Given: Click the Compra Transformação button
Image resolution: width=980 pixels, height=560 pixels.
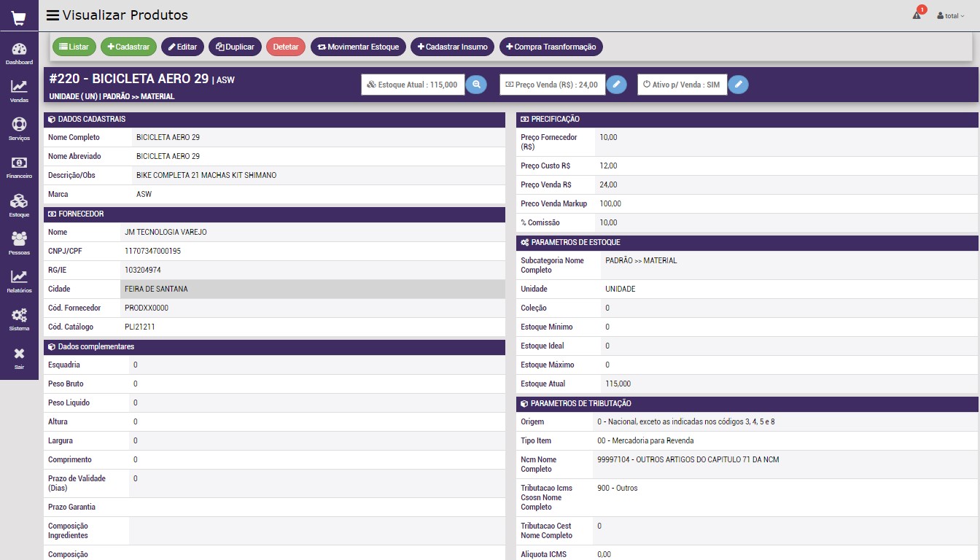Looking at the screenshot, I should [x=551, y=47].
